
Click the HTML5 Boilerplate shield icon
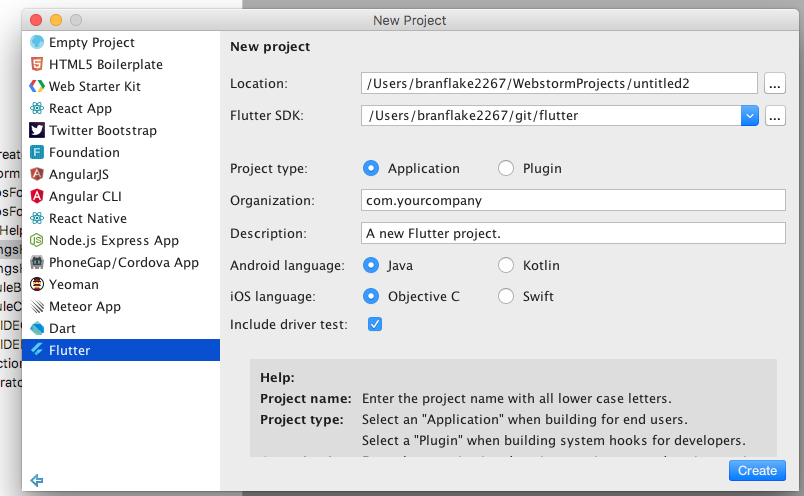[37, 64]
